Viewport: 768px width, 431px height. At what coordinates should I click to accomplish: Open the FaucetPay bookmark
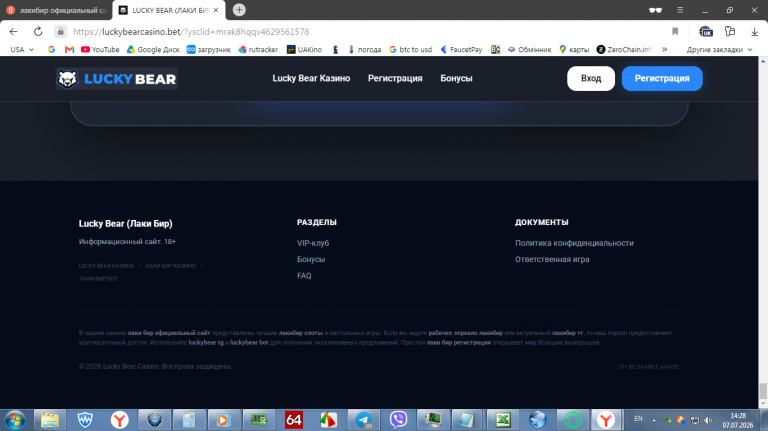(x=461, y=49)
